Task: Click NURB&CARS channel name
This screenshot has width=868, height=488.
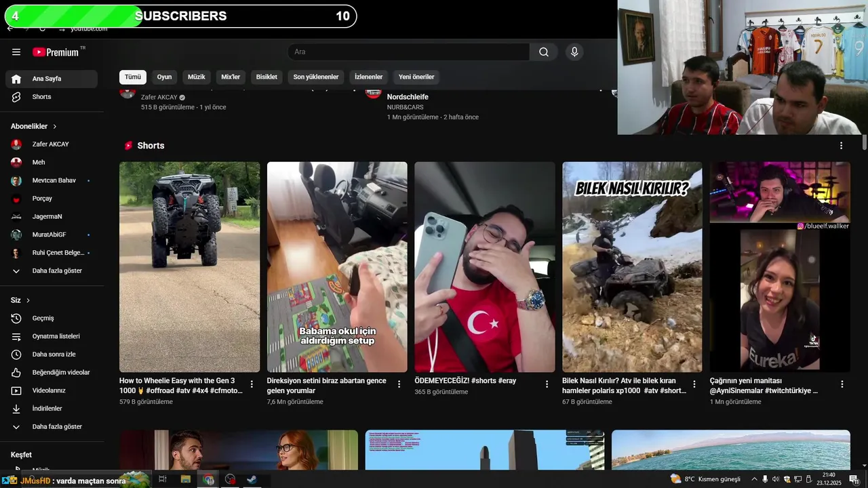Action: (x=405, y=107)
